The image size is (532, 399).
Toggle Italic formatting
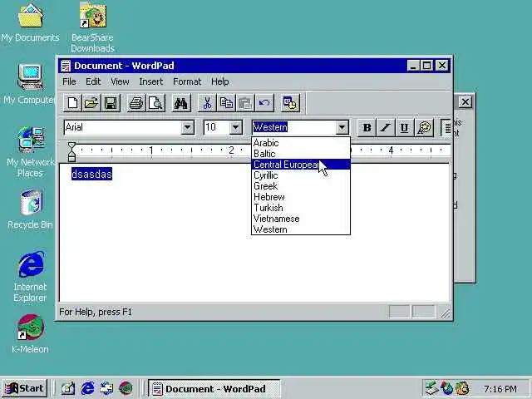pos(386,128)
